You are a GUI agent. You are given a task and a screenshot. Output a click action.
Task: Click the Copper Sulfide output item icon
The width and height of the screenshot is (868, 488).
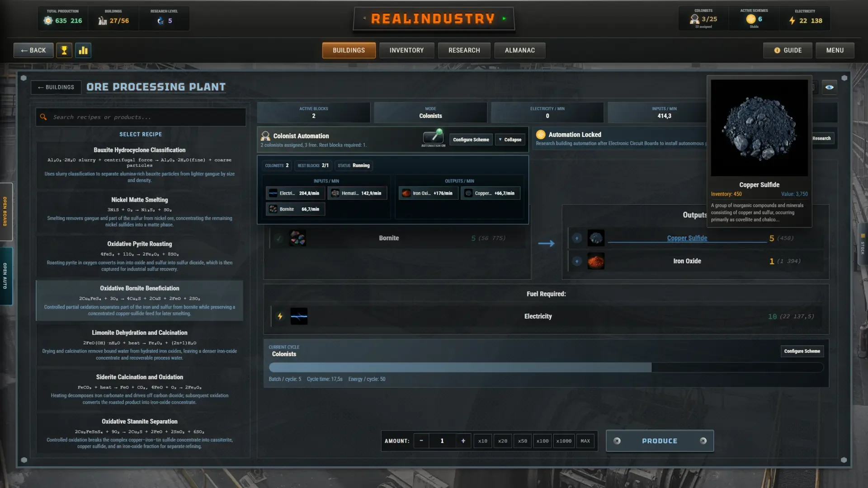[x=596, y=238]
